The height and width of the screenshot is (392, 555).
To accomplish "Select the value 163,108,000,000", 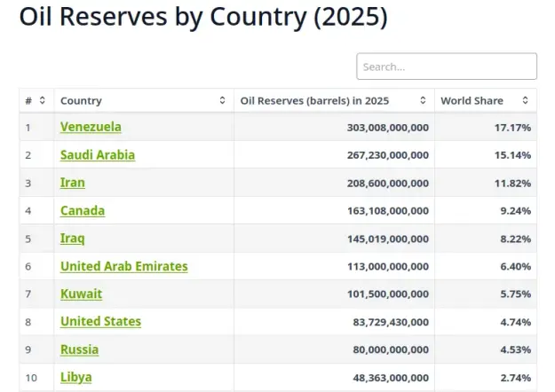I will pos(388,211).
